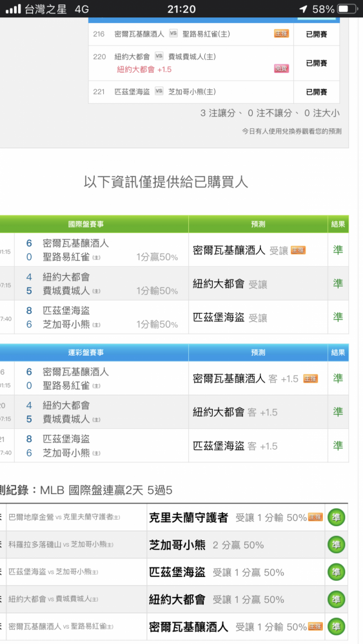
Task: Click 已開賽 status for match 216
Action: pos(316,34)
